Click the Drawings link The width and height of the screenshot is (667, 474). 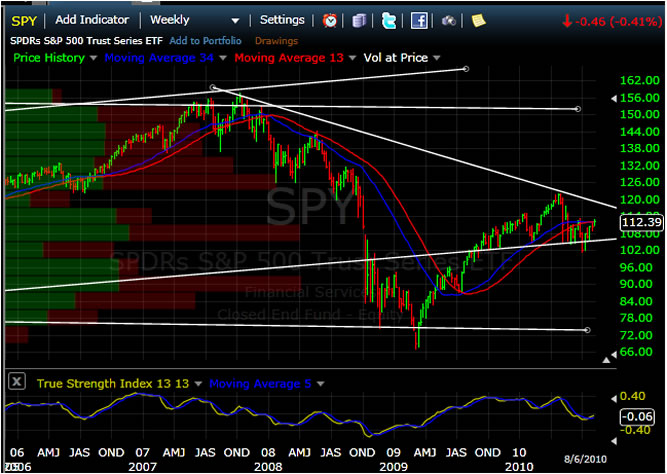(x=276, y=40)
